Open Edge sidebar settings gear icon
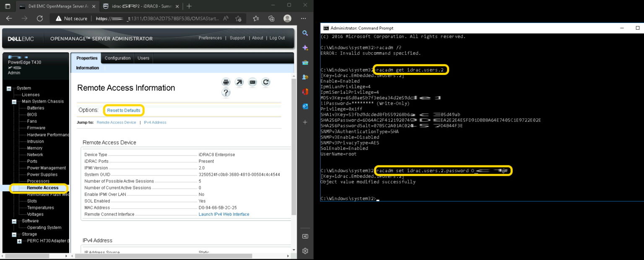Screen dimensions: 644x260 [x=305, y=251]
